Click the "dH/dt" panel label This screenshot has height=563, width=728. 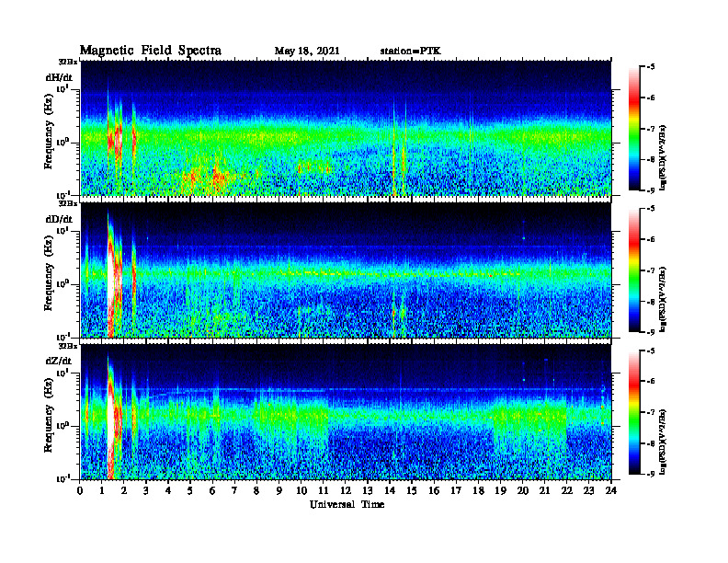point(59,77)
